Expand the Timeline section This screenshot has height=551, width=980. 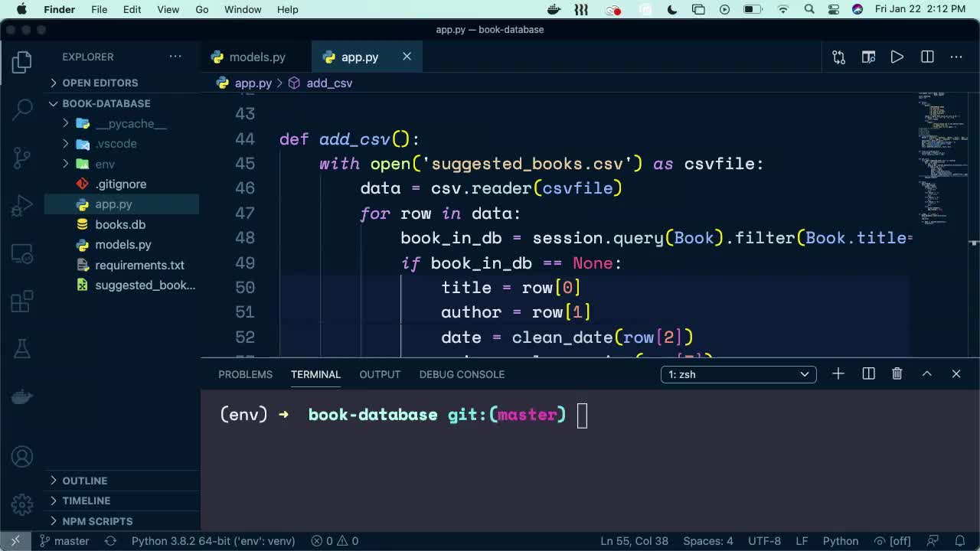[x=86, y=500]
